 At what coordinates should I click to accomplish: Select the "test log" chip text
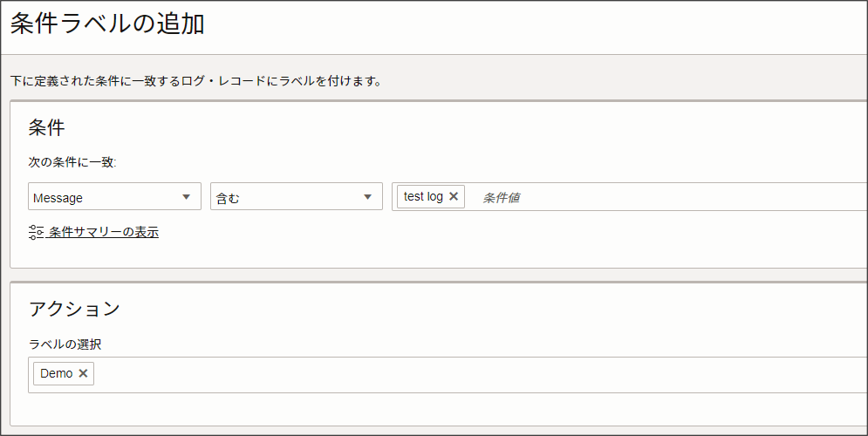coord(423,196)
